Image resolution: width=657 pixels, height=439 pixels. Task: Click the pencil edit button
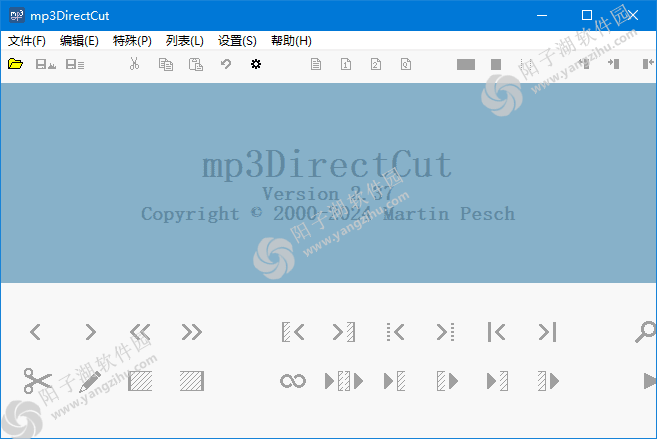(x=90, y=381)
